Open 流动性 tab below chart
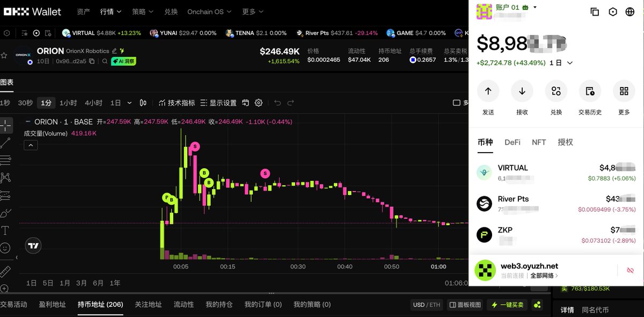Viewport: 644px width, 317px height. [x=184, y=305]
